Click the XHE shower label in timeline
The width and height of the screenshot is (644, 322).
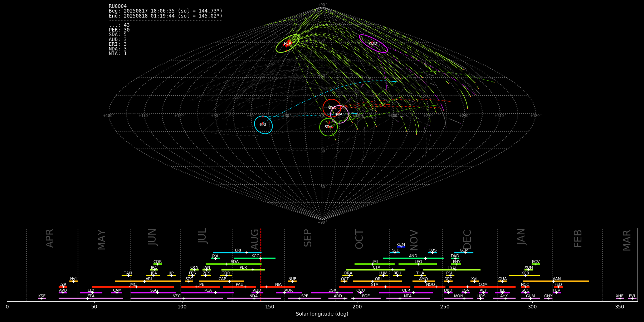click(x=620, y=296)
